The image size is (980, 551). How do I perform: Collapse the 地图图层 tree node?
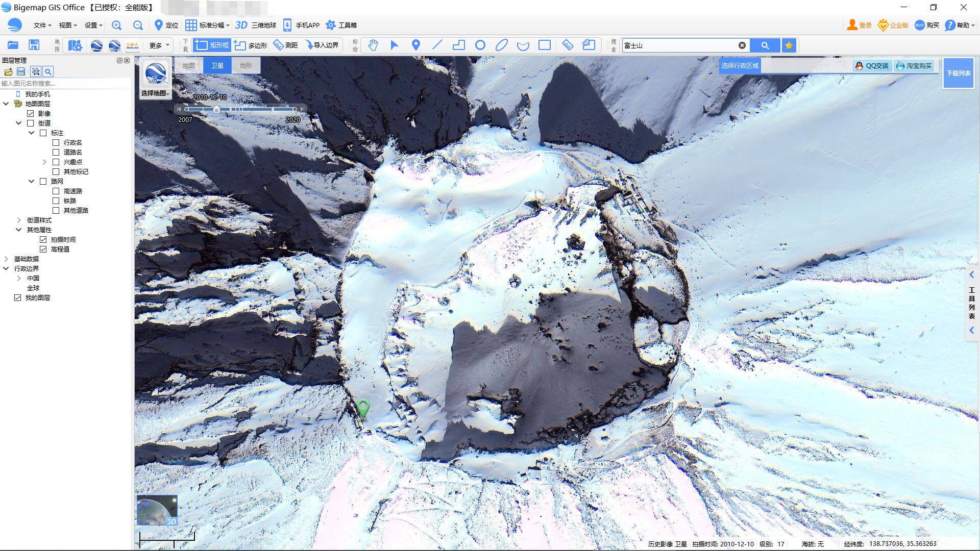point(6,104)
